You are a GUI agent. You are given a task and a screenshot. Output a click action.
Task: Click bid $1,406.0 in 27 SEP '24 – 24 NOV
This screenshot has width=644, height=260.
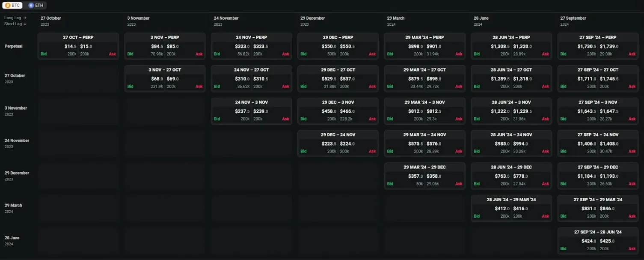pos(586,144)
